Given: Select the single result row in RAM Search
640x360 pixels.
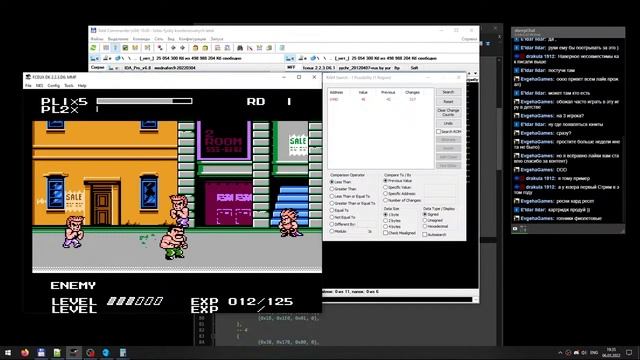Looking at the screenshot, I should [380, 99].
